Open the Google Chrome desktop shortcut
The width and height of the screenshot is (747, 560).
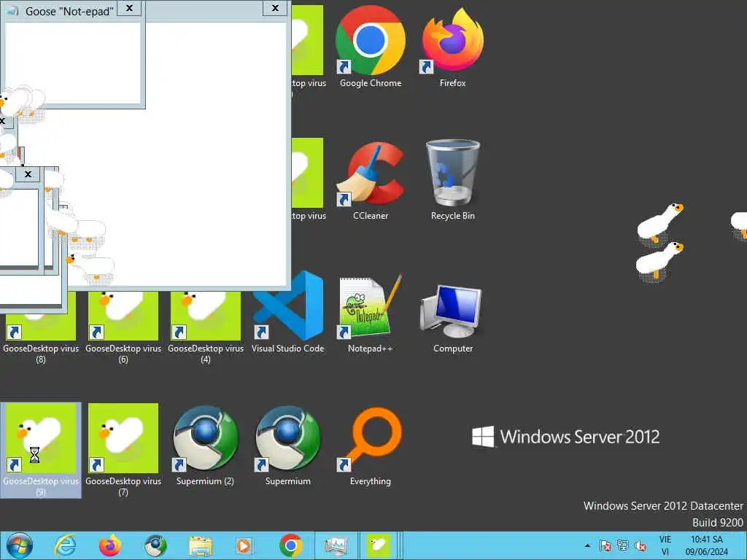(370, 47)
